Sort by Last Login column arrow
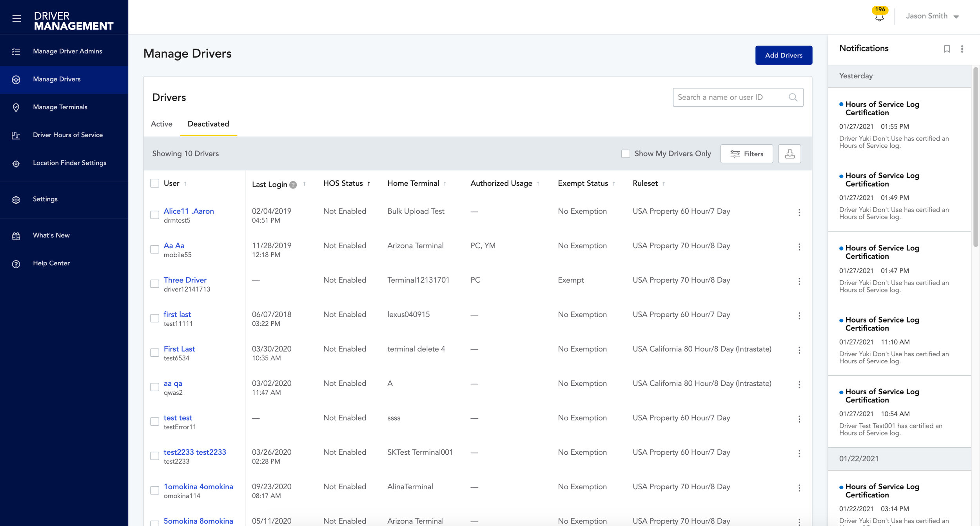The image size is (980, 526). (x=304, y=183)
